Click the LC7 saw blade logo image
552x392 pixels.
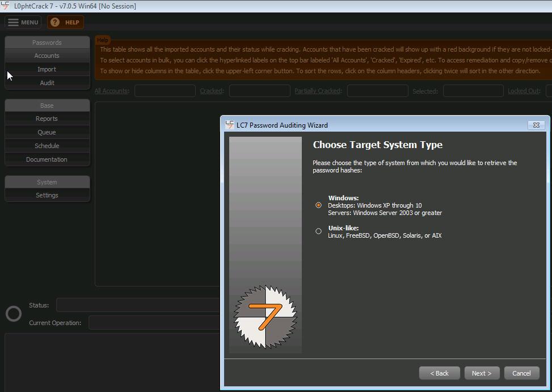tap(266, 317)
